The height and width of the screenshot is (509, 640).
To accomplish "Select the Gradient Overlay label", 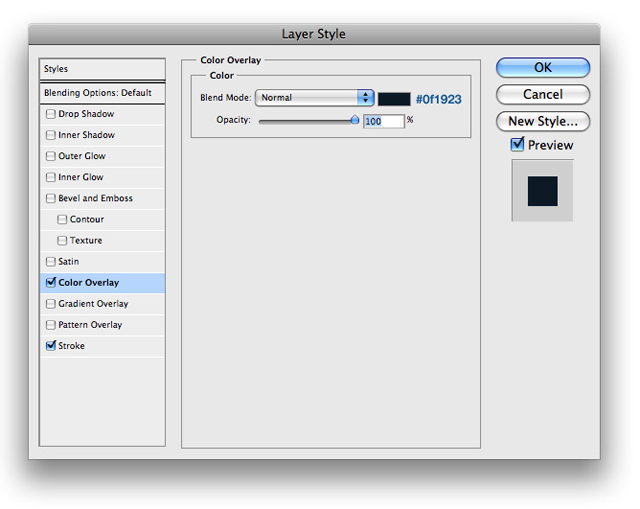I will pyautogui.click(x=93, y=304).
